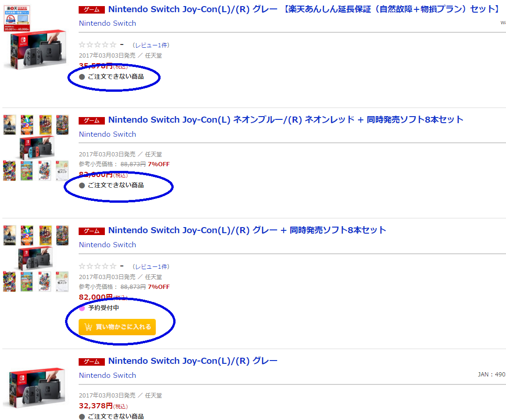Click the Nintendo Switch link under the third product
Viewport: 506px width, 420px height.
108,245
